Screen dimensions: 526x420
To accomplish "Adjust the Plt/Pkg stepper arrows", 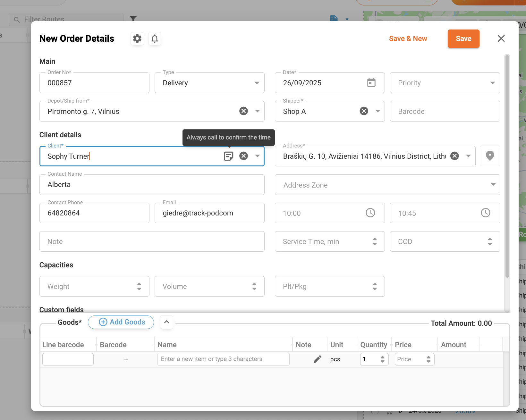I will point(375,286).
